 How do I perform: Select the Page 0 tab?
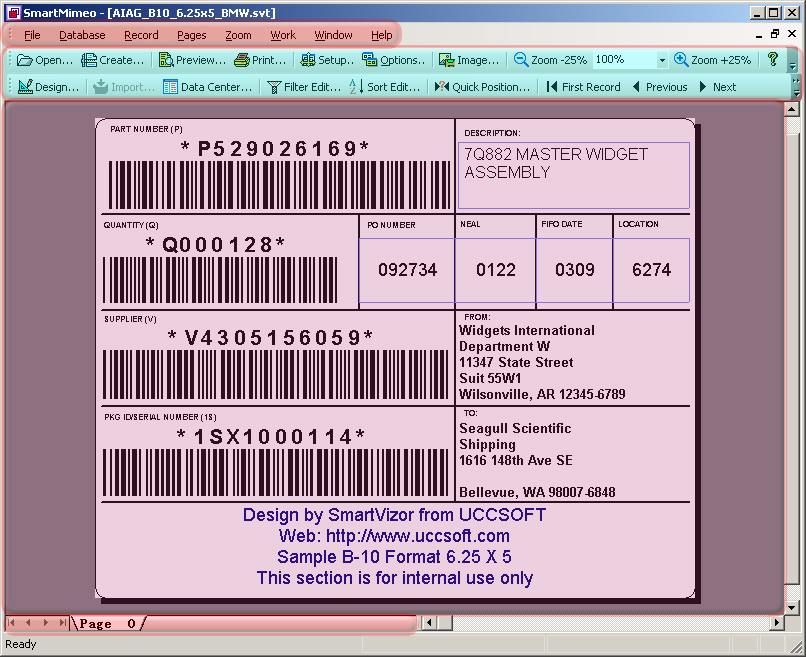coord(108,624)
